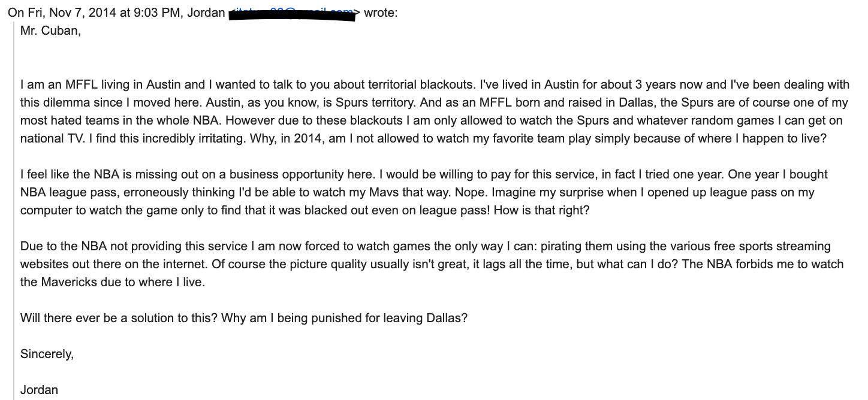Click the sentence 'How is that right?'
Screen dimensions: 868x400
[x=542, y=211]
